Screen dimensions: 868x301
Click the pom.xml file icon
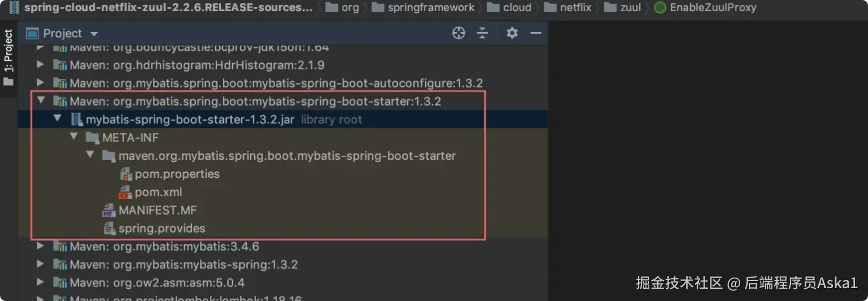click(x=125, y=192)
